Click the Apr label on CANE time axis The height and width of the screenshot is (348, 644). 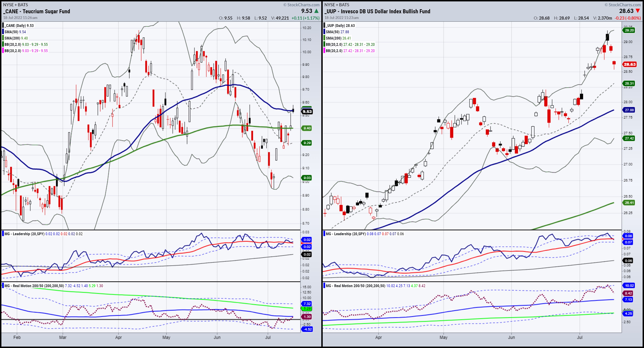[118, 337]
